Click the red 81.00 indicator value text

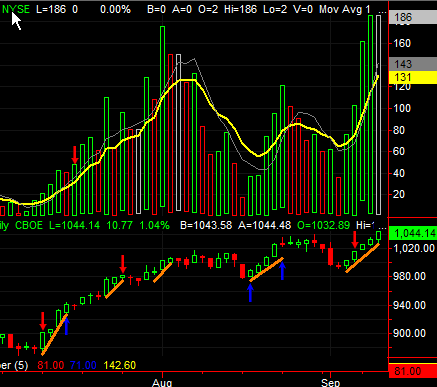coord(51,365)
